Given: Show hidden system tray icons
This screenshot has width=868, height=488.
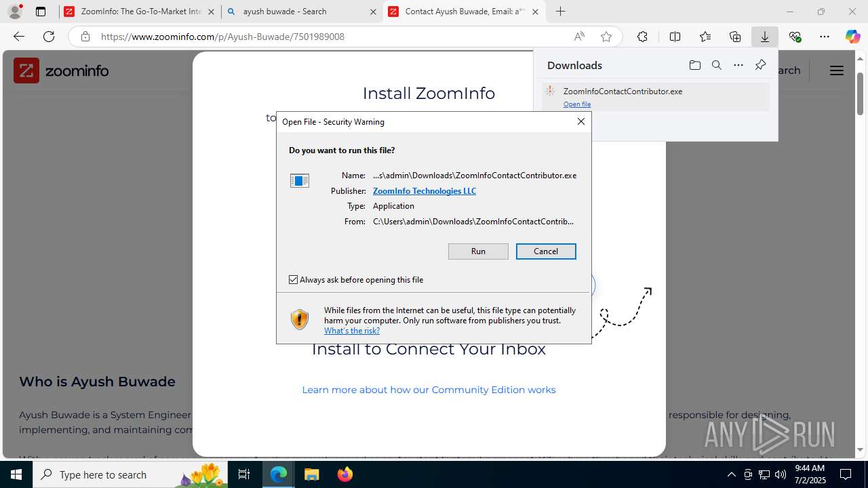Looking at the screenshot, I should click(x=731, y=474).
